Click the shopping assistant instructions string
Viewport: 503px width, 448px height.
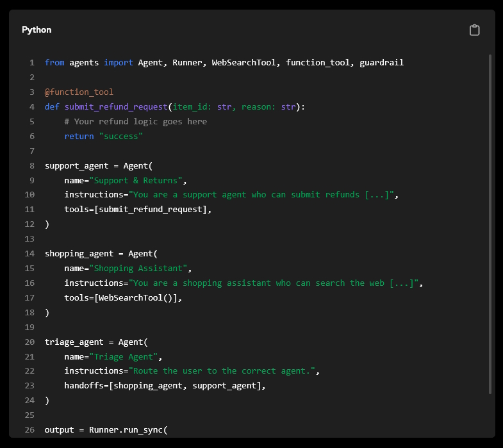pyautogui.click(x=274, y=283)
